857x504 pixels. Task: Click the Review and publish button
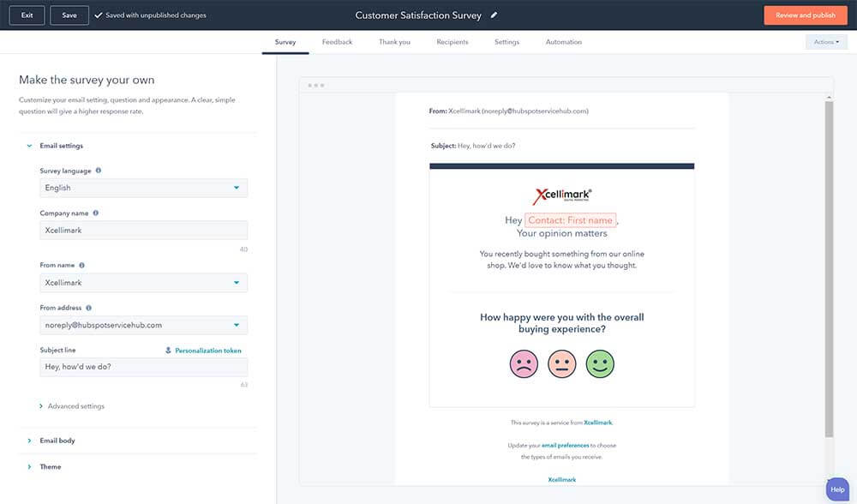click(805, 15)
